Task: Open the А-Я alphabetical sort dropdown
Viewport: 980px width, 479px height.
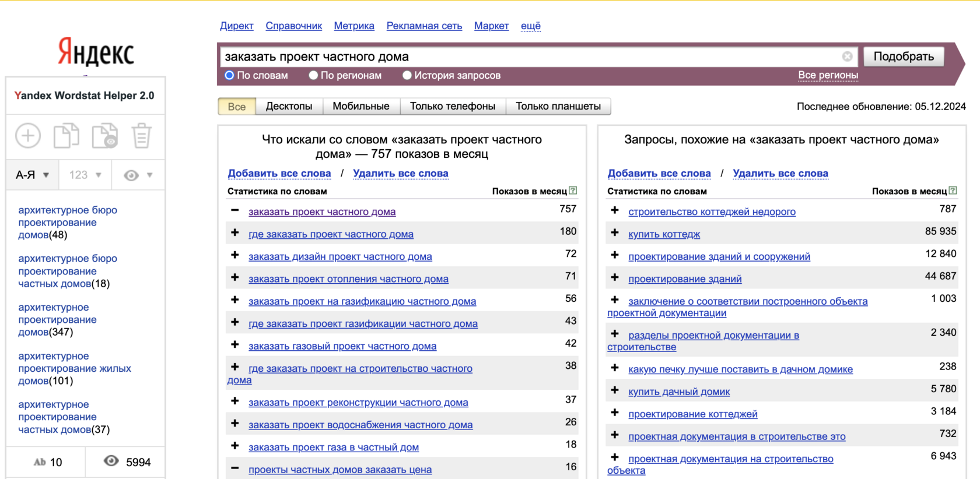Action: pos(33,175)
